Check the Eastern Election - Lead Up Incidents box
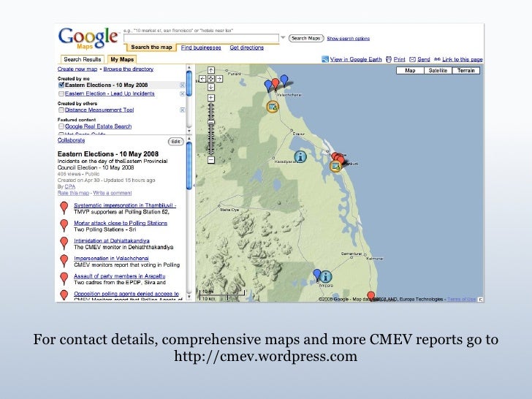532x399 pixels. 61,94
